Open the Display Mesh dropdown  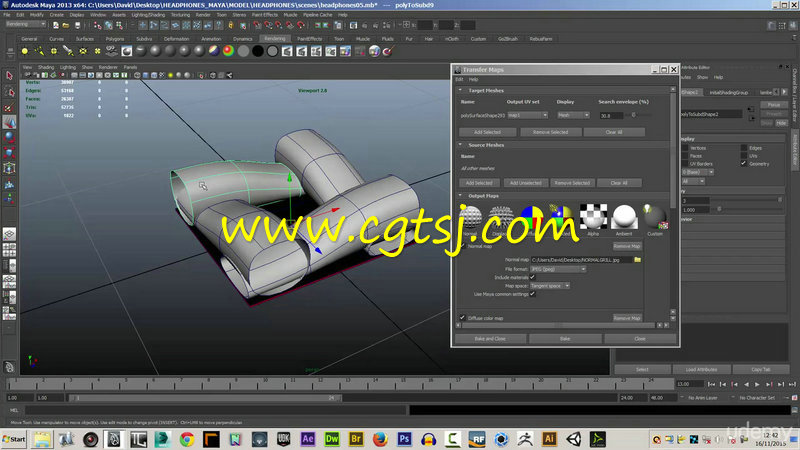click(x=573, y=115)
